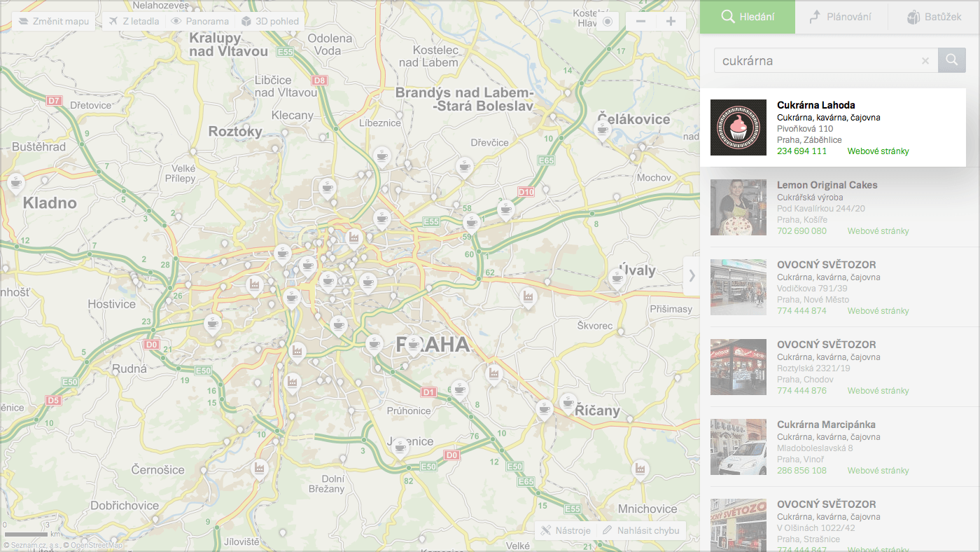980x552 pixels.
Task: Toggle the Z letadla aerial view
Action: 134,21
